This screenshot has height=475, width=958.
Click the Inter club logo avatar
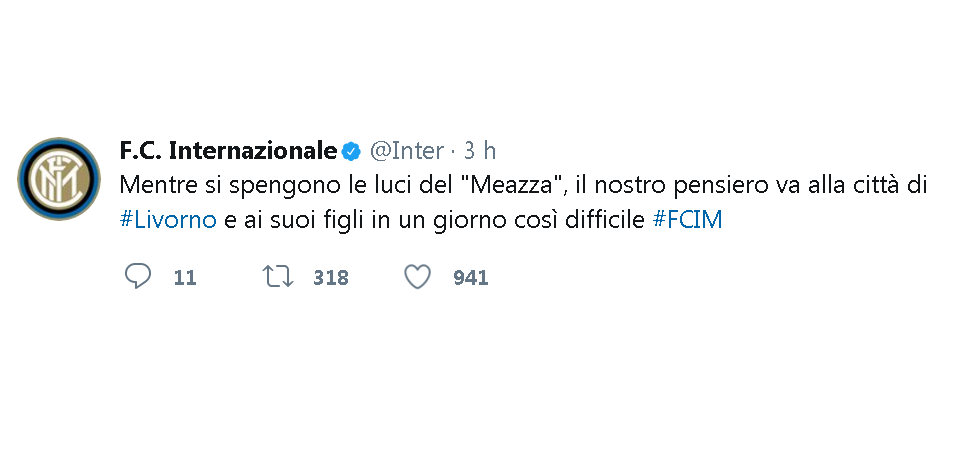pos(59,179)
